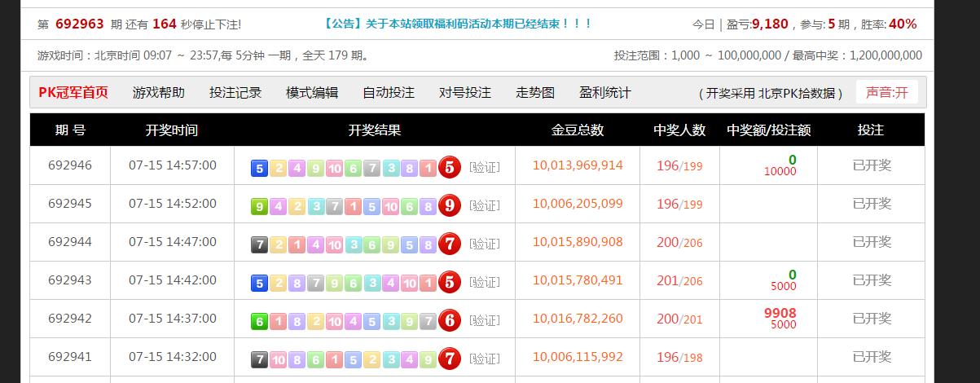The width and height of the screenshot is (980, 383).
Task: Click gray square 7 in row 692943
Action: pyautogui.click(x=315, y=283)
